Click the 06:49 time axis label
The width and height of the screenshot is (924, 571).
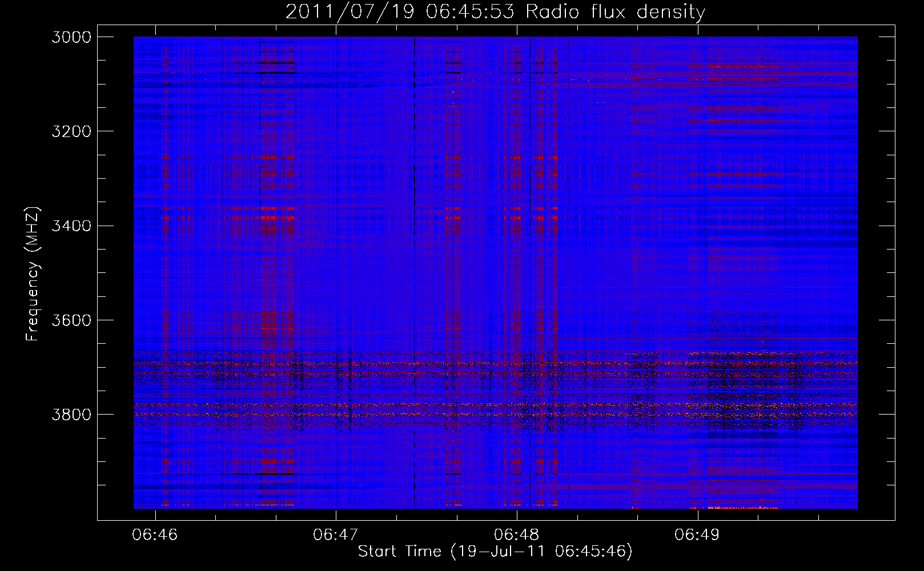(697, 534)
